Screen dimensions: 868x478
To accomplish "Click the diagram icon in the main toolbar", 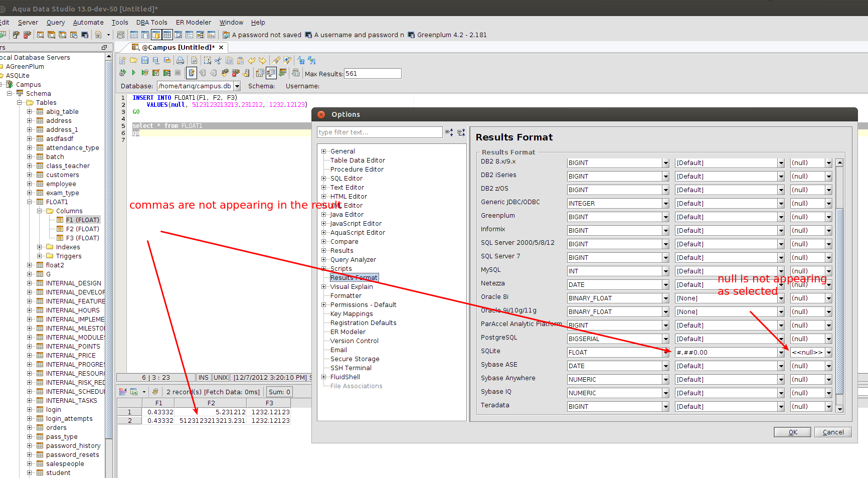I will [x=200, y=35].
